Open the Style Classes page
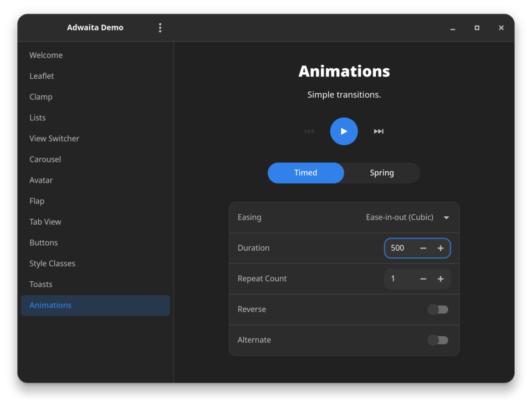 click(52, 264)
